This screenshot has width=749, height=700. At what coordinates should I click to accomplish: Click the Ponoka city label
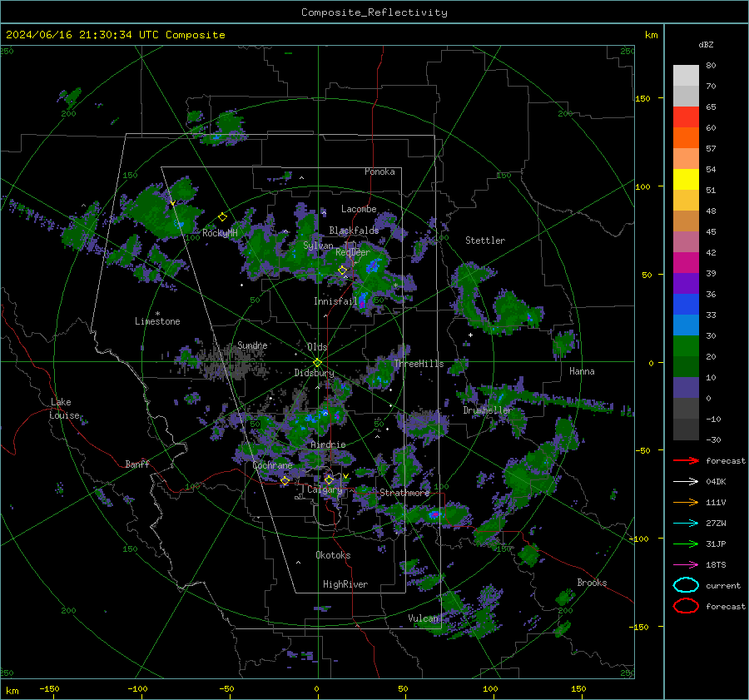point(379,171)
